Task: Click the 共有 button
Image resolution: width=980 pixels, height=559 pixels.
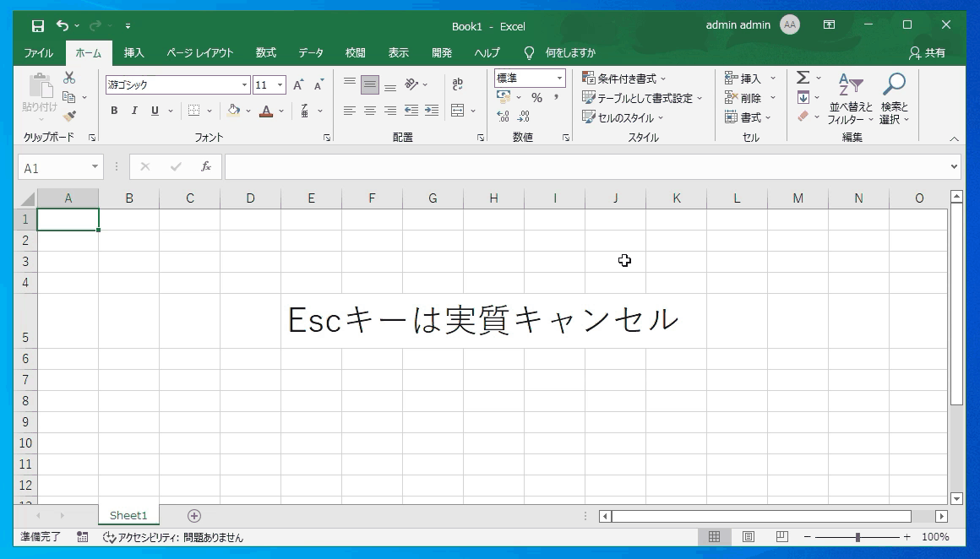Action: click(x=928, y=52)
